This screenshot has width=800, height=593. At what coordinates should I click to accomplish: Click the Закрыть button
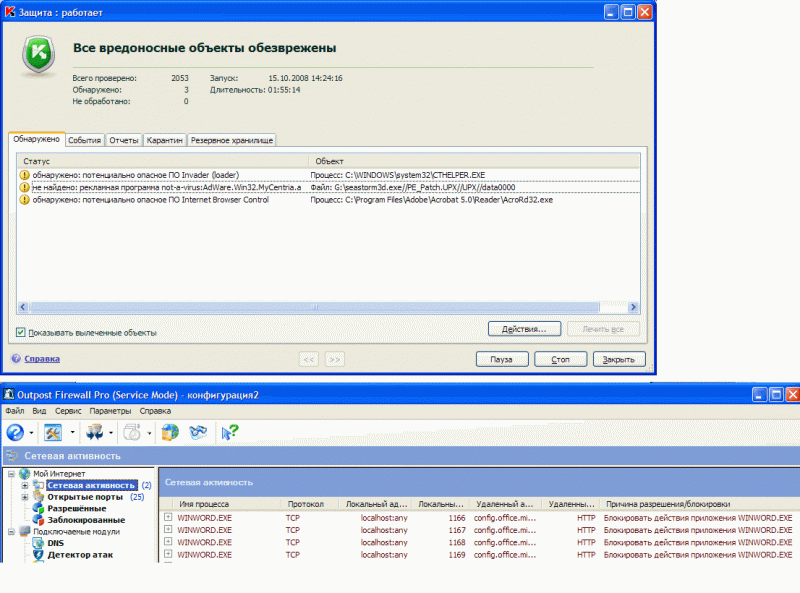point(619,359)
